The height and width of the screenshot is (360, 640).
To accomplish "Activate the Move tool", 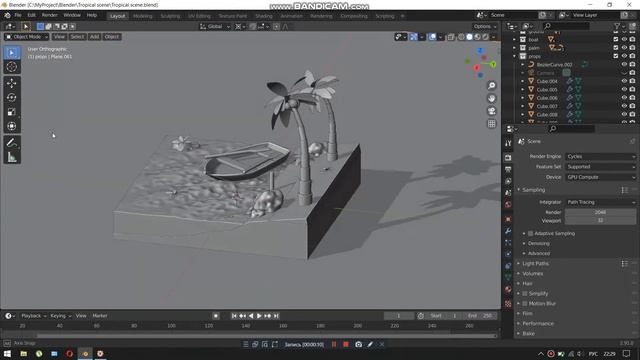I will tap(12, 83).
